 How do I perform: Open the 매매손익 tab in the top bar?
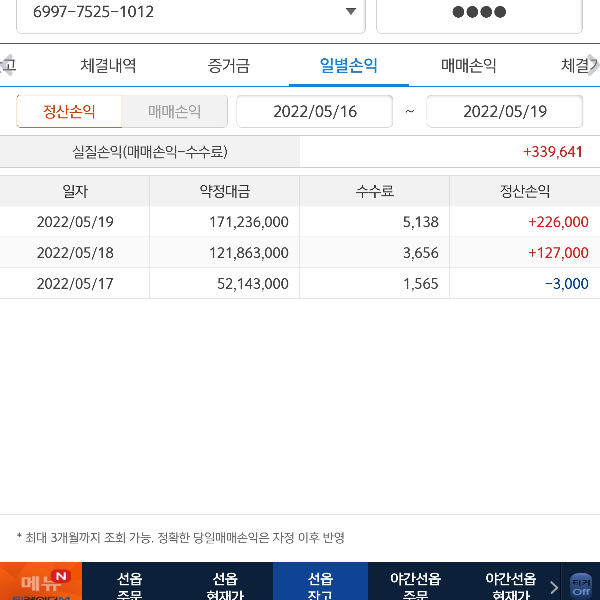468,66
